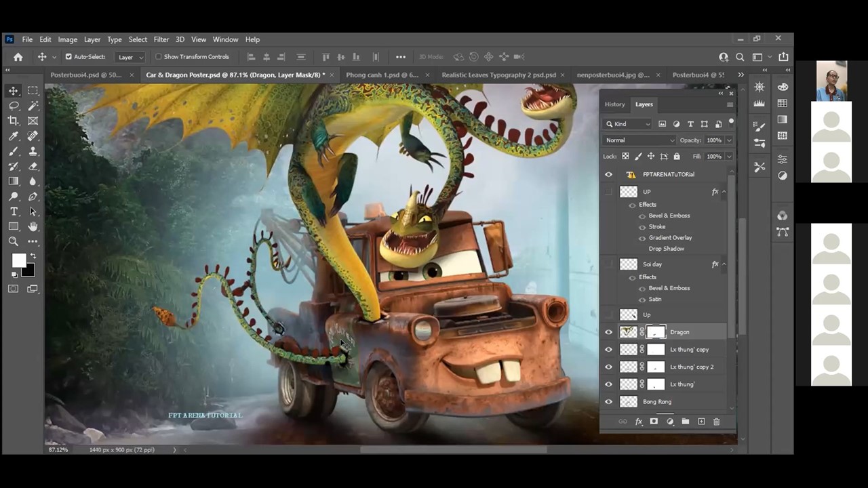The height and width of the screenshot is (488, 868).
Task: Collapse effects of the UP layer
Action: coord(724,192)
